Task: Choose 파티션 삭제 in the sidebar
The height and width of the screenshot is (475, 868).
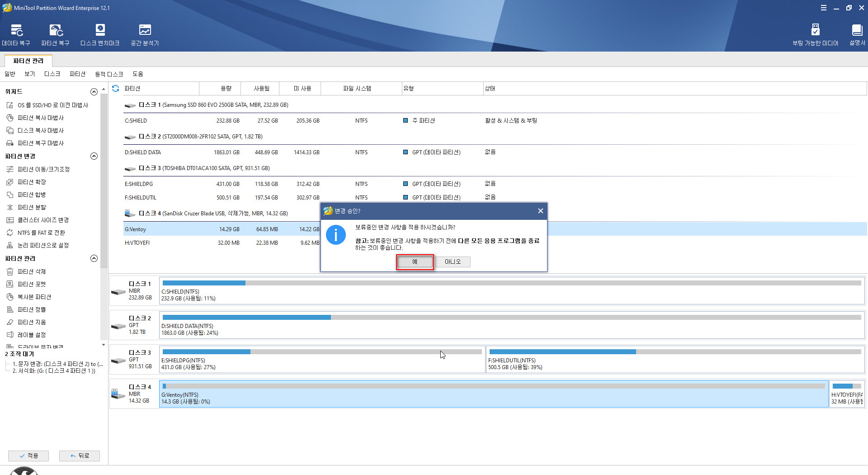Action: click(x=27, y=271)
